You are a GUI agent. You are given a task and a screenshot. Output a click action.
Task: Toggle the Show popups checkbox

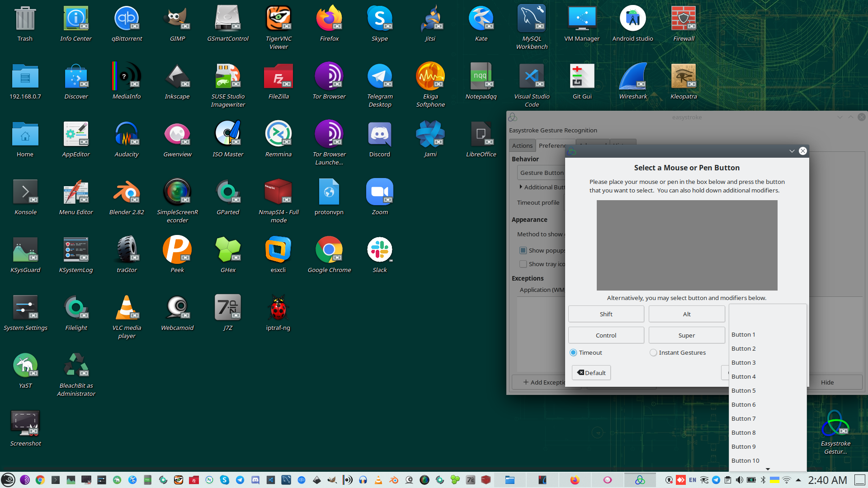tap(523, 250)
